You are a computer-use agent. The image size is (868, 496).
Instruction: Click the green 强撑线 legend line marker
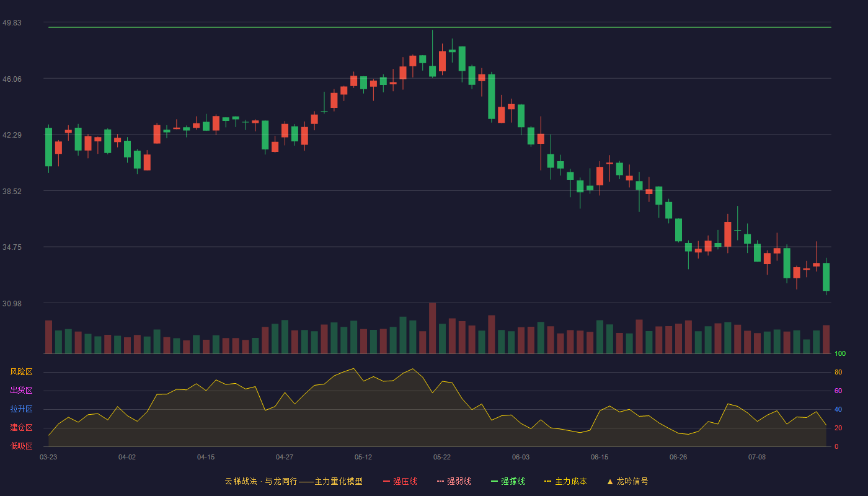pyautogui.click(x=494, y=481)
